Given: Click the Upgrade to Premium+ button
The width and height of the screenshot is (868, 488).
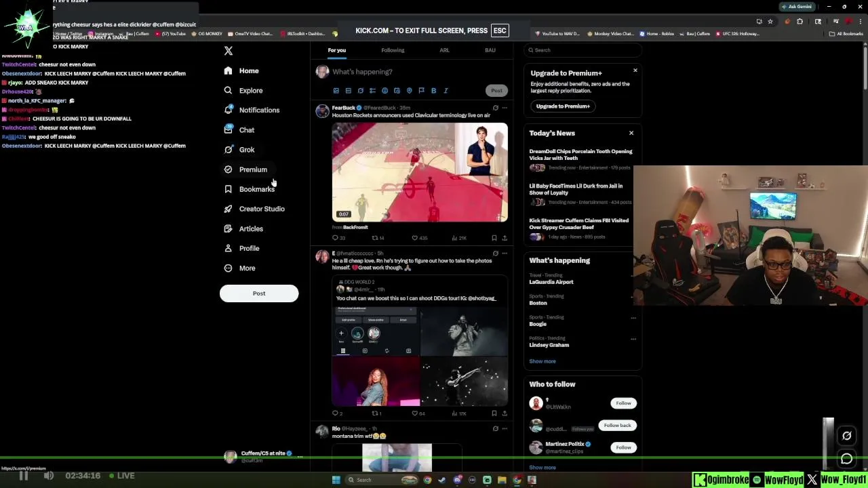Looking at the screenshot, I should (563, 106).
